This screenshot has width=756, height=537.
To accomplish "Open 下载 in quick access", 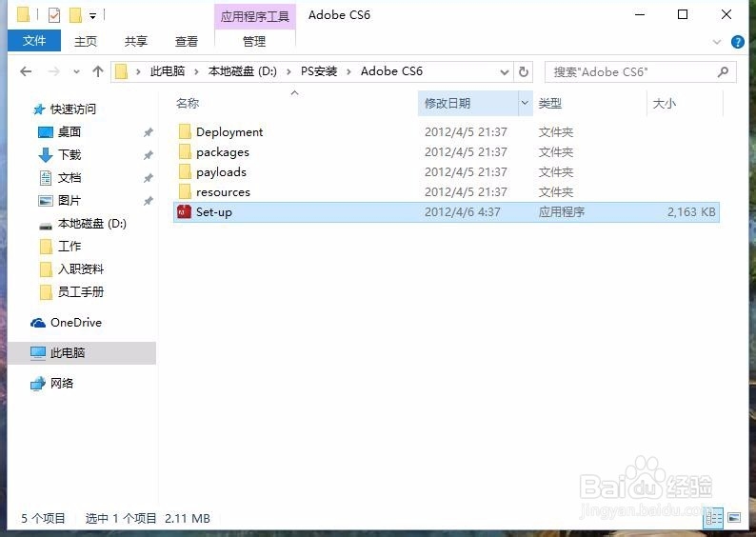I will (x=70, y=155).
